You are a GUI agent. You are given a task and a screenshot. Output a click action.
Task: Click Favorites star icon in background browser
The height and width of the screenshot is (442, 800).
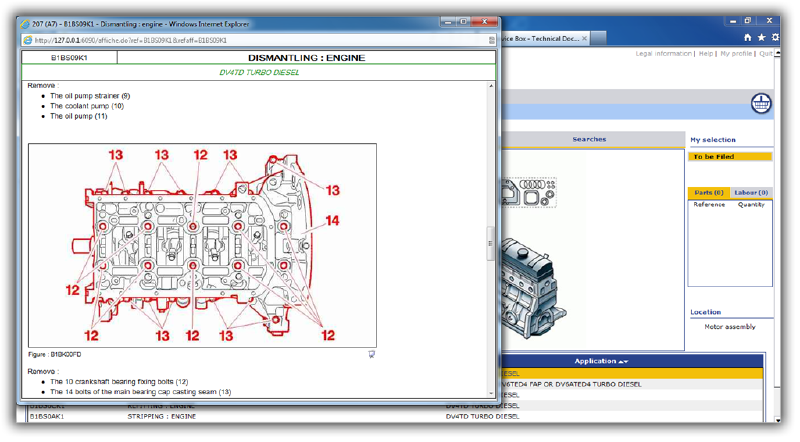(761, 37)
